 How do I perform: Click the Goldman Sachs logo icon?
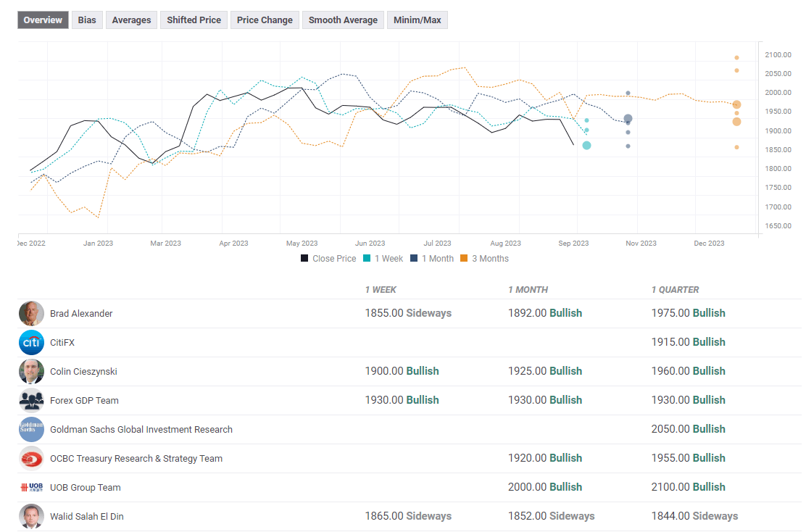(x=31, y=429)
